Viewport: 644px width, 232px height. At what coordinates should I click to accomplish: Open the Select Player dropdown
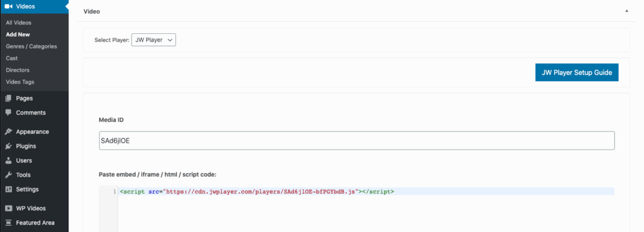[x=153, y=40]
